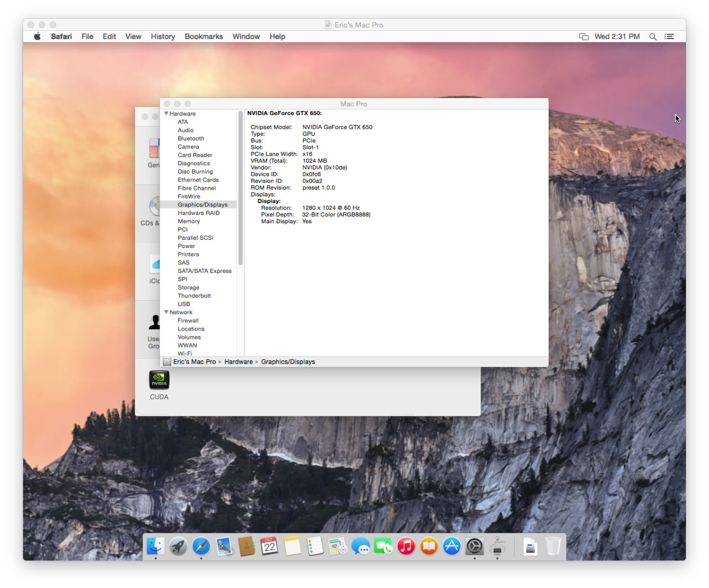The image size is (709, 588).
Task: Open Calendar icon showing 22
Action: (x=269, y=546)
